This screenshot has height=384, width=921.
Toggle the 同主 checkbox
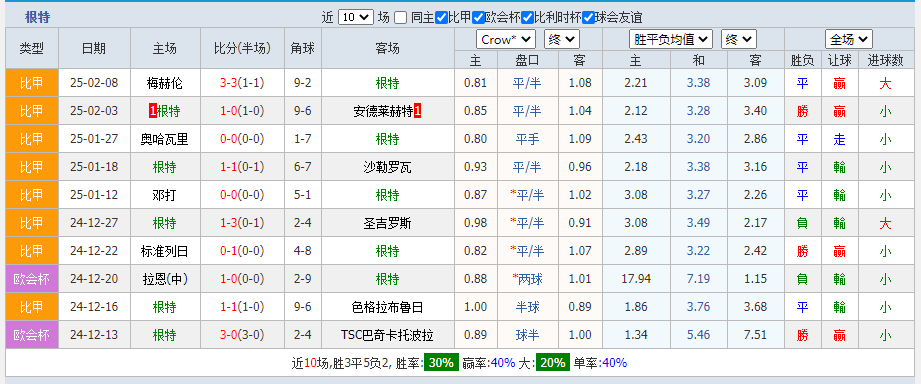tap(401, 18)
